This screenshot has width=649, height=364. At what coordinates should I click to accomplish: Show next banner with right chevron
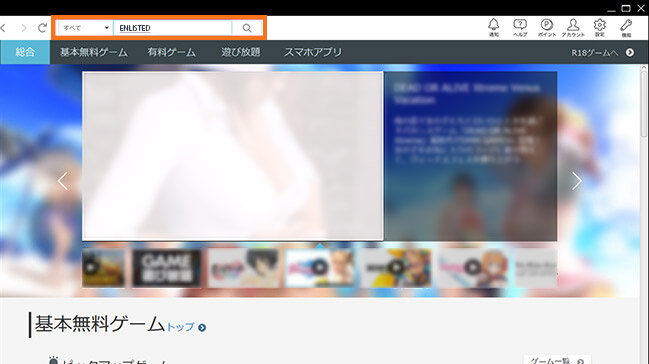point(577,181)
